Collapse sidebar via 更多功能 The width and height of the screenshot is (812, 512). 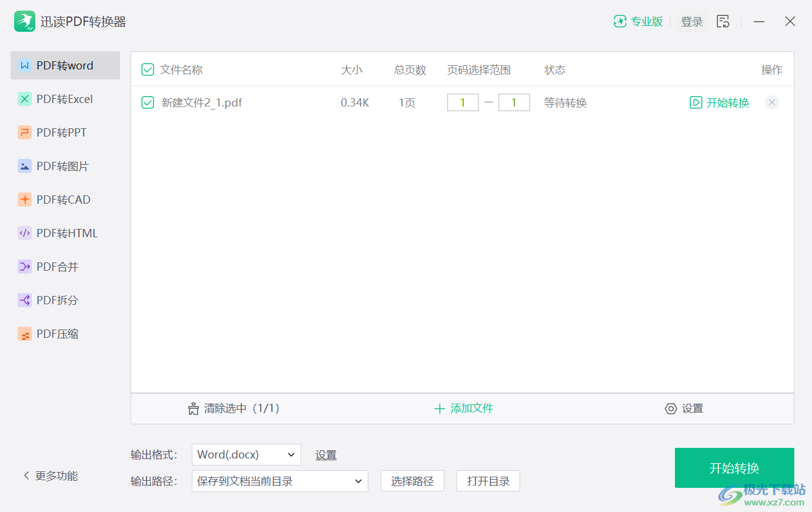[x=51, y=476]
